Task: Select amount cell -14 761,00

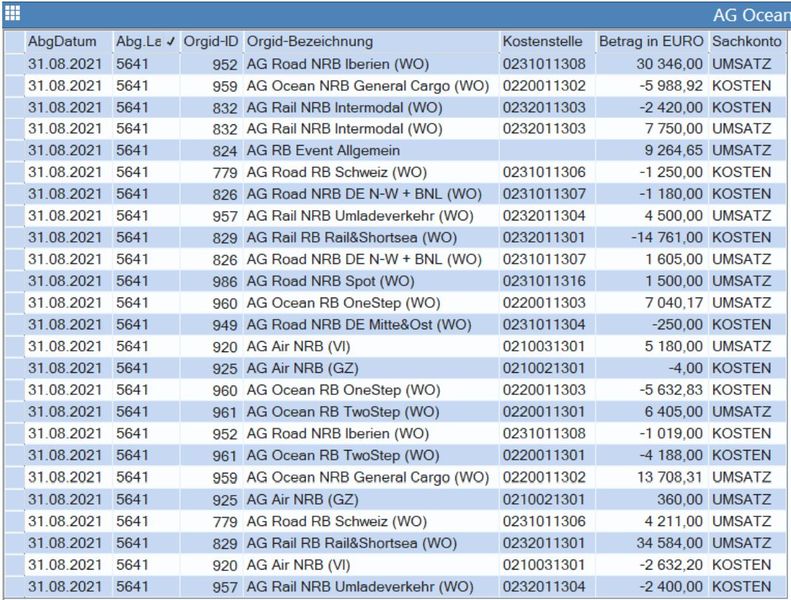Action: click(651, 238)
